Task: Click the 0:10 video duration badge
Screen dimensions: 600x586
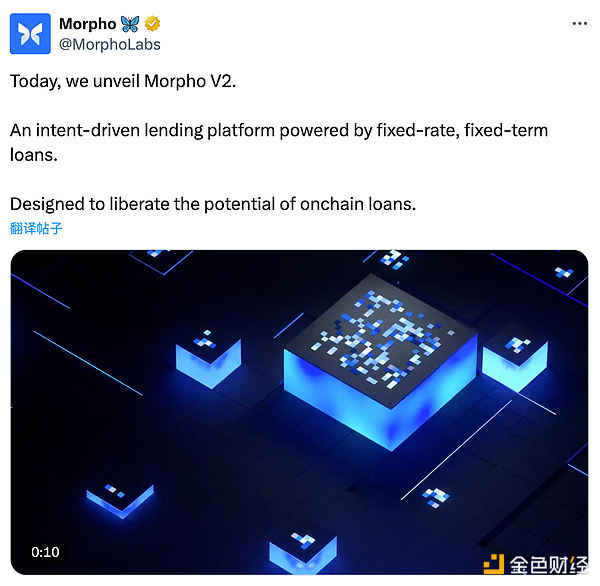Action: (x=45, y=552)
